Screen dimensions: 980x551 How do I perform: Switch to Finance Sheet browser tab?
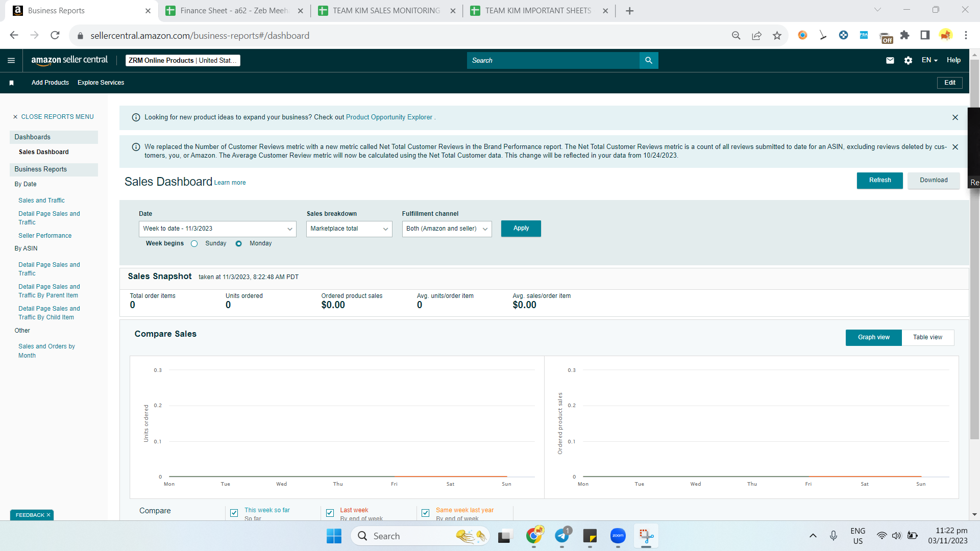[234, 11]
